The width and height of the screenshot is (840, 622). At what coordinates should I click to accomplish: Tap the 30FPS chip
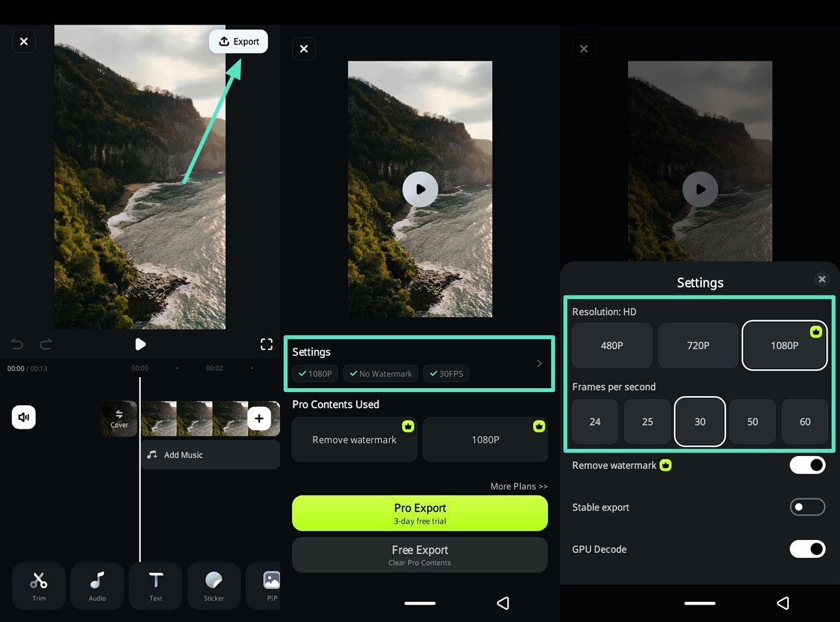(x=446, y=373)
